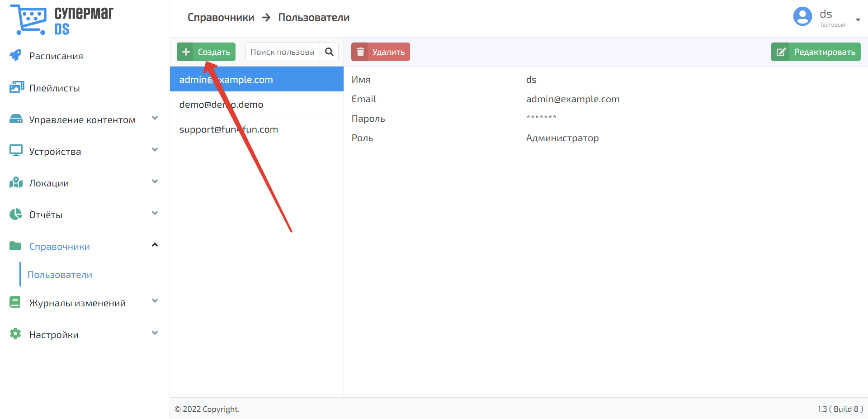Click the folder icon beside Справочники
The height and width of the screenshot is (419, 868).
(15, 246)
